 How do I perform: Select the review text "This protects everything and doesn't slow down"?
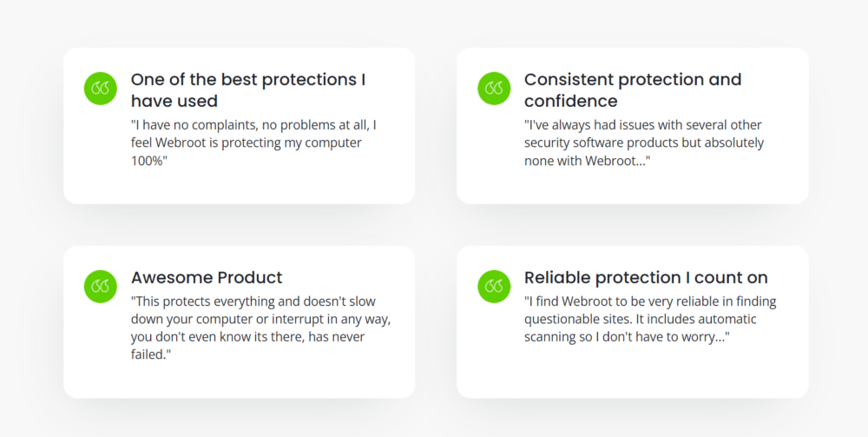tap(260, 328)
